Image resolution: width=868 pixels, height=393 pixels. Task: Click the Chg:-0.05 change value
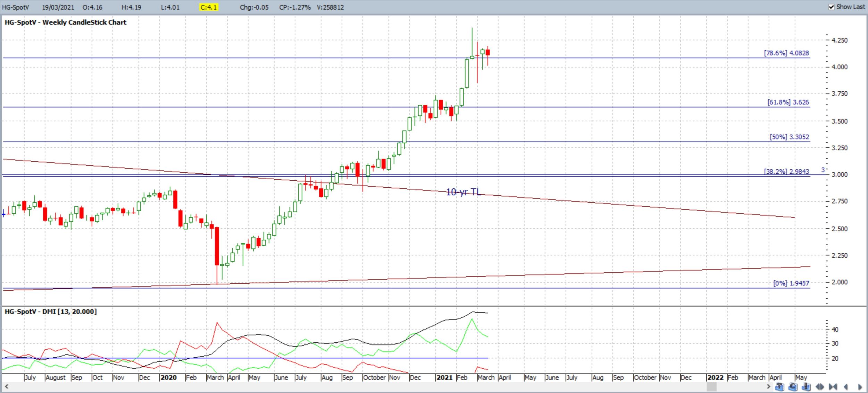coord(254,7)
